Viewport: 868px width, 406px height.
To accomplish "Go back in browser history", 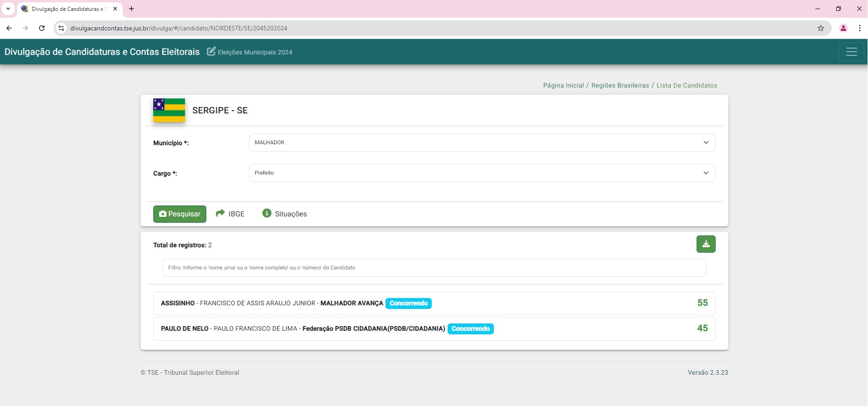I will 9,28.
